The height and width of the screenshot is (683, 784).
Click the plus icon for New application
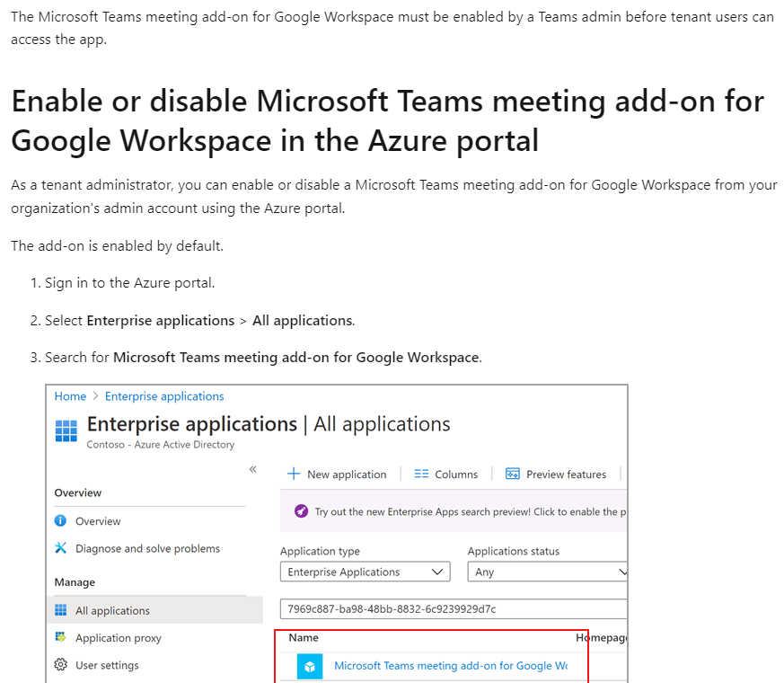tap(294, 474)
